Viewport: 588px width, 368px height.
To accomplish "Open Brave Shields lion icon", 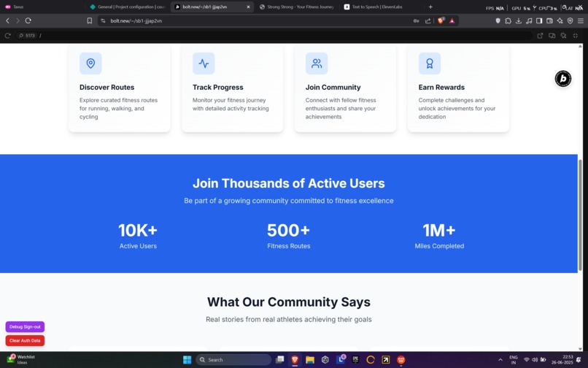I will click(441, 20).
